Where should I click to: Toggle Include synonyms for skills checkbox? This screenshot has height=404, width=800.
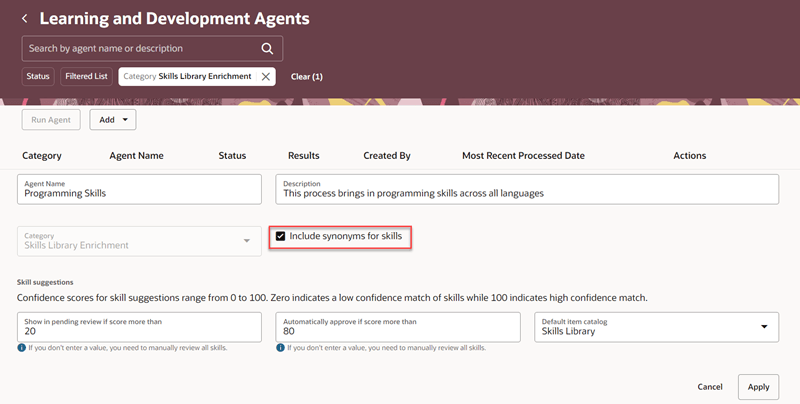280,236
